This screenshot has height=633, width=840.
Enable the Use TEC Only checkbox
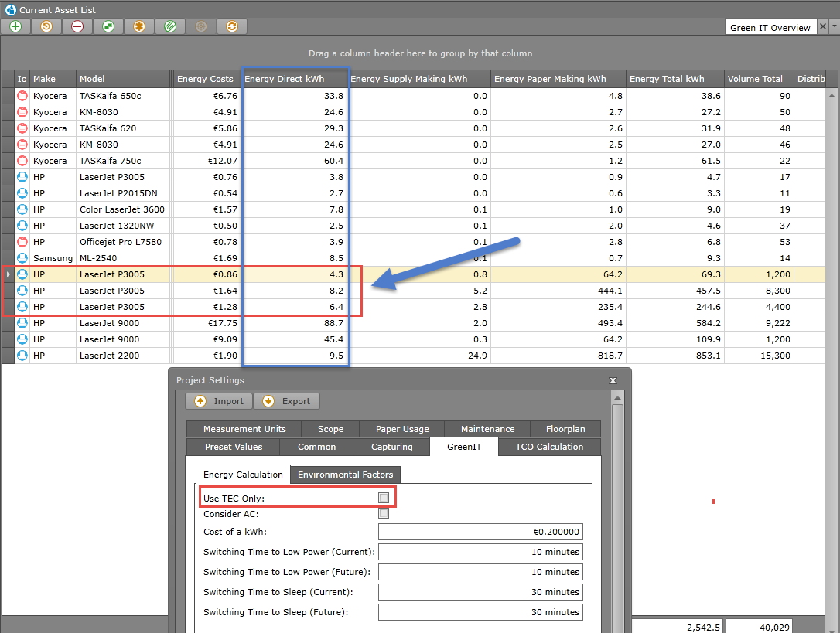click(x=384, y=498)
